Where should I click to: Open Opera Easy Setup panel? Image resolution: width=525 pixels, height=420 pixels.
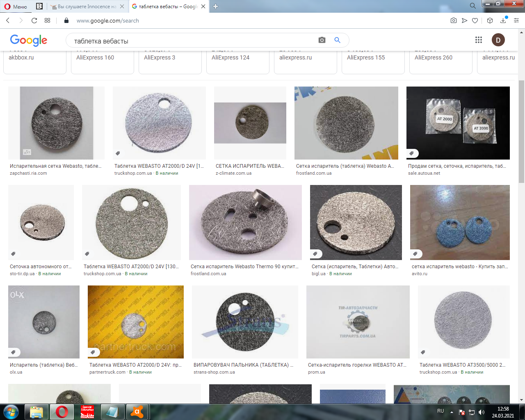point(516,21)
